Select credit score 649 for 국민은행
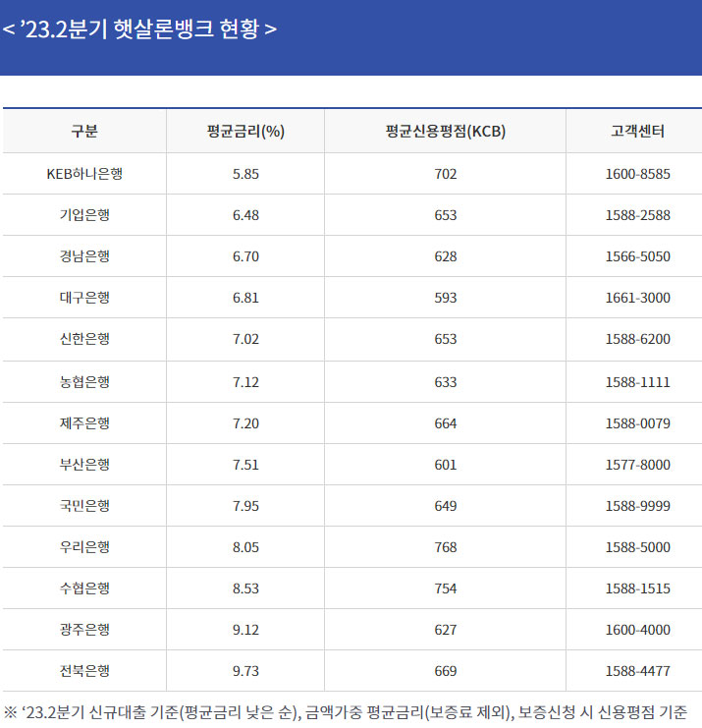The width and height of the screenshot is (702, 728). (x=446, y=506)
